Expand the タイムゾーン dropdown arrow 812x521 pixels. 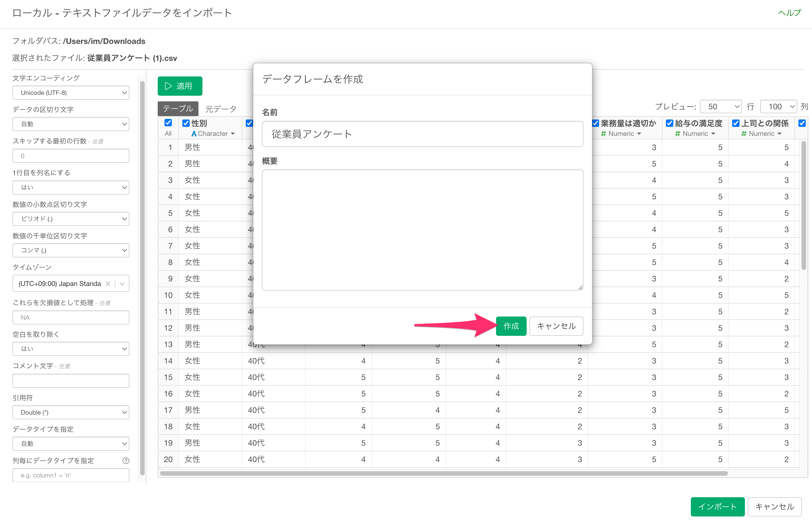tap(122, 283)
